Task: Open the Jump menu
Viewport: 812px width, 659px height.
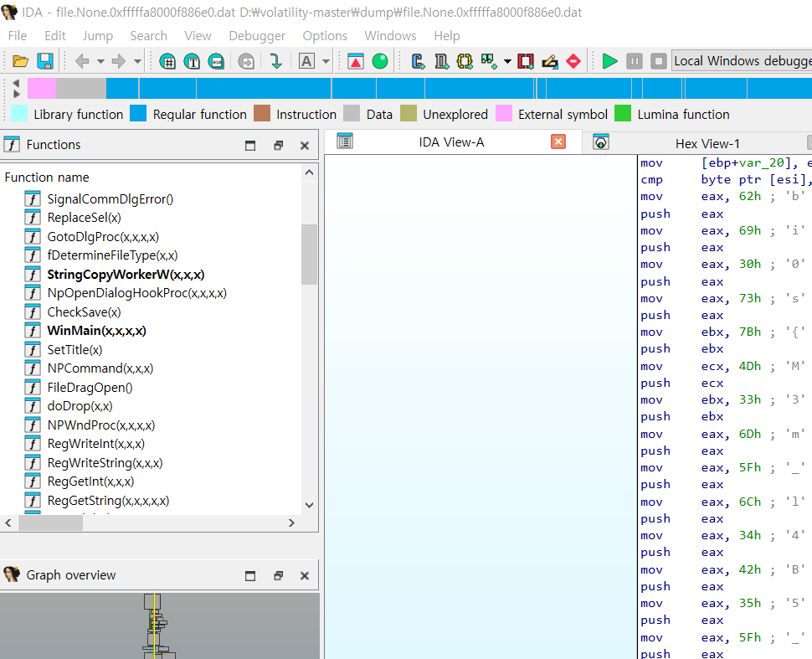Action: pyautogui.click(x=97, y=36)
